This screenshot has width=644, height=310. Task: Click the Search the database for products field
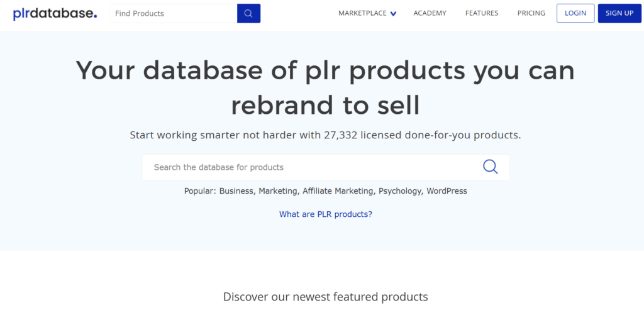coord(312,167)
